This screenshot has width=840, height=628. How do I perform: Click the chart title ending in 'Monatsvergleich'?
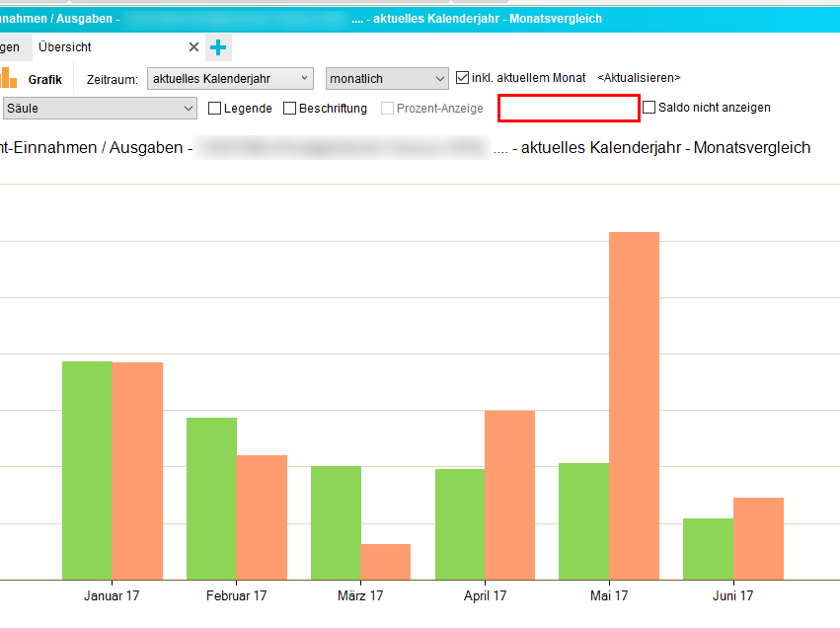(405, 147)
